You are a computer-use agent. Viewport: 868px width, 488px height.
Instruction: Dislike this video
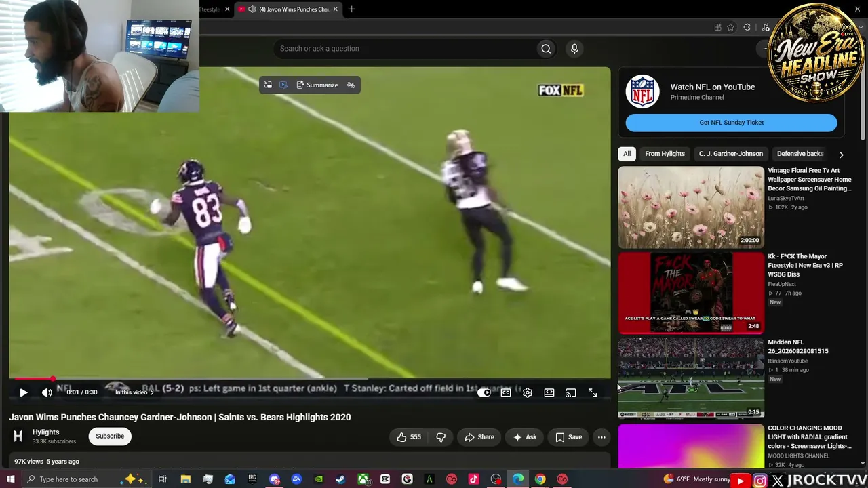[441, 437]
